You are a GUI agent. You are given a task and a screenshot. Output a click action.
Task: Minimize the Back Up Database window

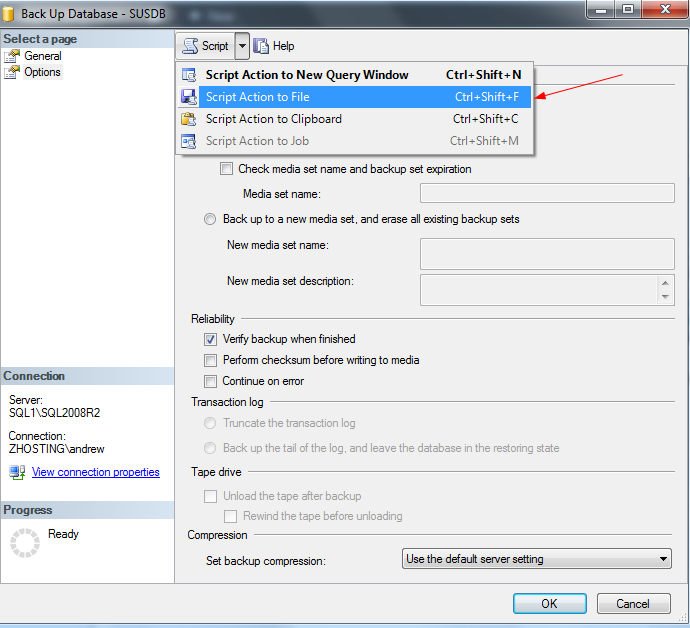point(602,9)
